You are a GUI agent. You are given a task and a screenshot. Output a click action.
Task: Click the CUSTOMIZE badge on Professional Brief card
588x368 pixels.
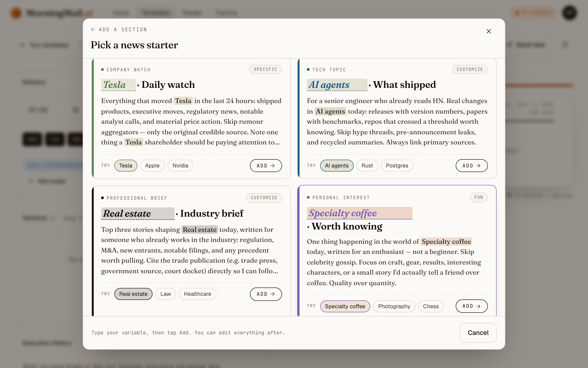point(264,198)
